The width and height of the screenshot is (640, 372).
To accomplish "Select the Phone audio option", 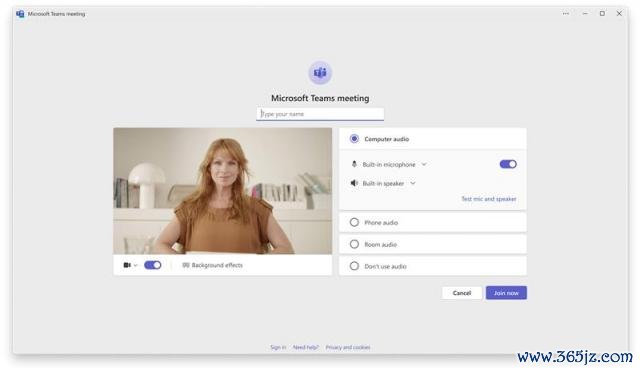I will tap(433, 223).
